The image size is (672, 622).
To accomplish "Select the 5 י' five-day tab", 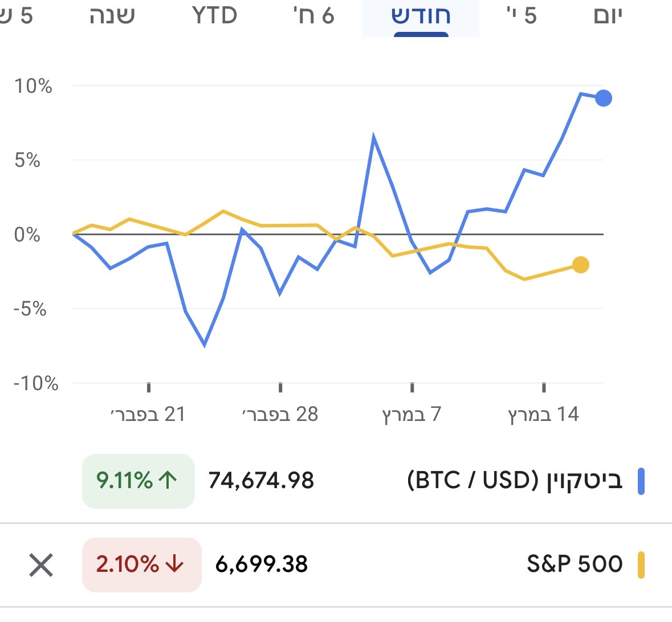I will [522, 16].
